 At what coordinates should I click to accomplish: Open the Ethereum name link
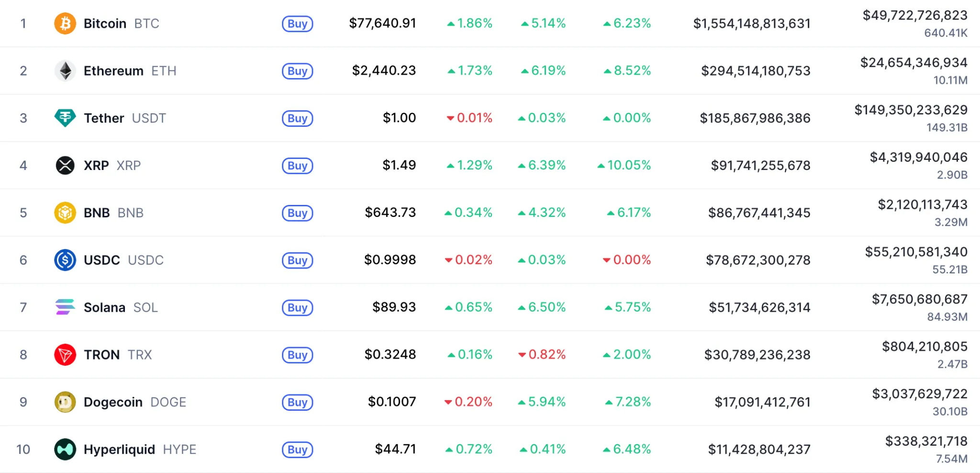(x=113, y=71)
